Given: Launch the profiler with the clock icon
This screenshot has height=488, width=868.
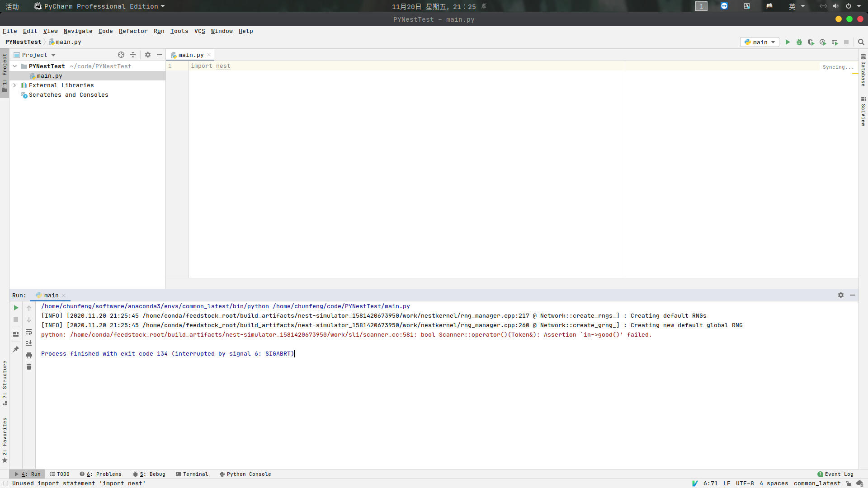Looking at the screenshot, I should (823, 42).
